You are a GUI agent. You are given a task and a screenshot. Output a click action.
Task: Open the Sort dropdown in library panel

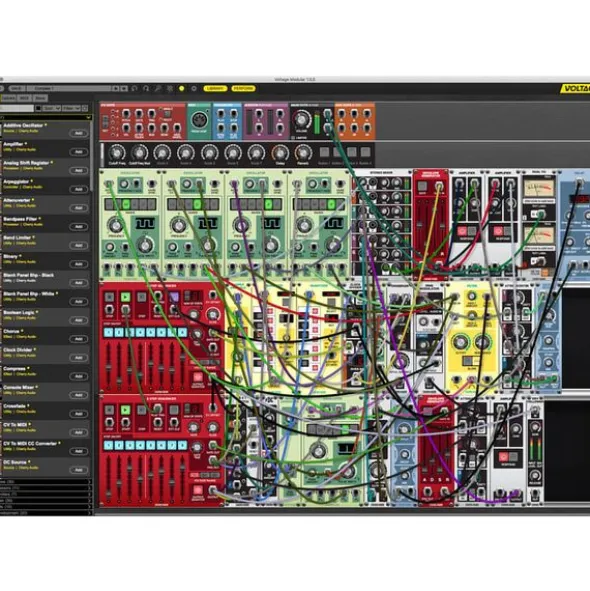pos(51,109)
